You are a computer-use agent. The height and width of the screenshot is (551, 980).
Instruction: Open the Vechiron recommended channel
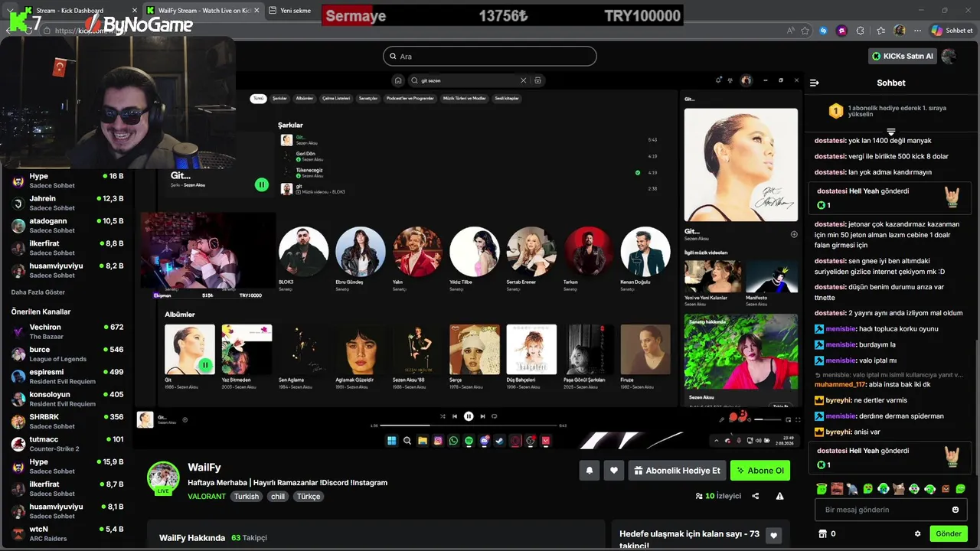click(67, 331)
